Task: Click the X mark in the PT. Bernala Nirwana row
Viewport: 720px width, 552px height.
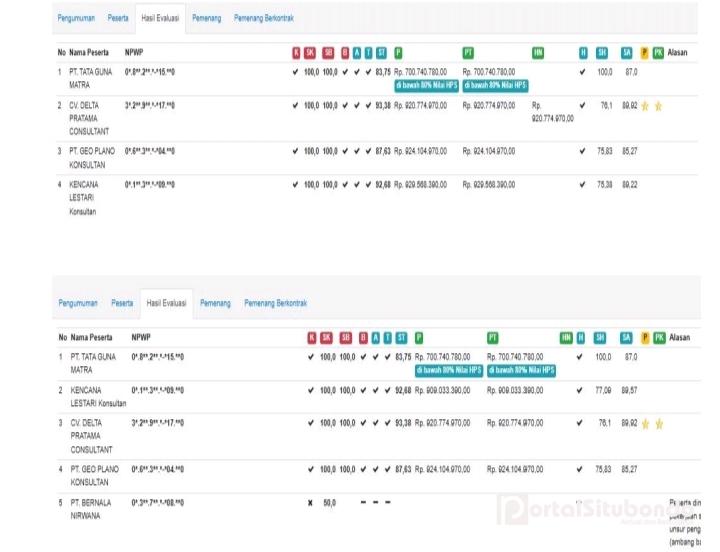Action: point(310,502)
